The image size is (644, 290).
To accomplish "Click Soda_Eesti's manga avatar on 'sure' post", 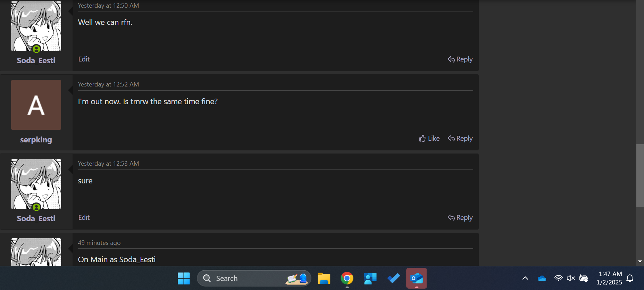I will coord(36,184).
